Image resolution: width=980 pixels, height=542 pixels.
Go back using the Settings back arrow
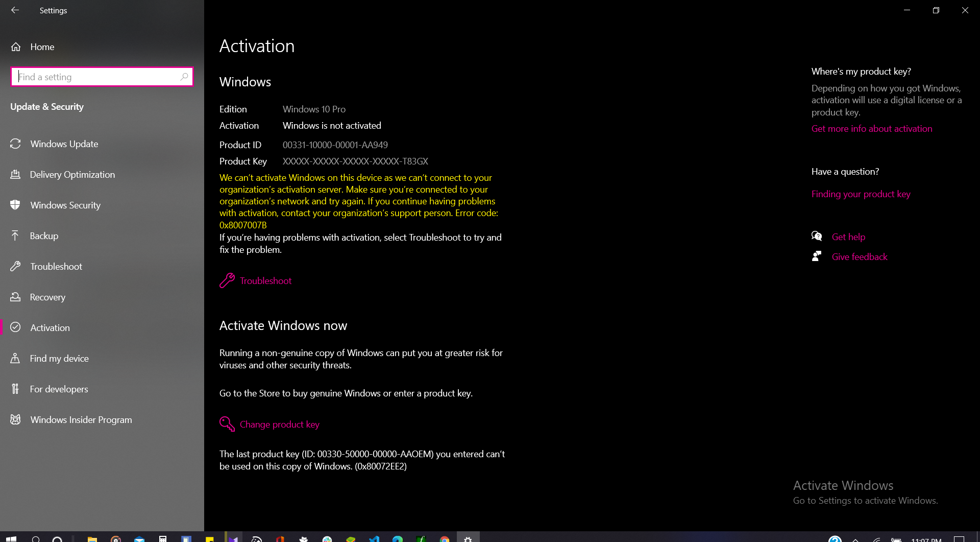(15, 10)
